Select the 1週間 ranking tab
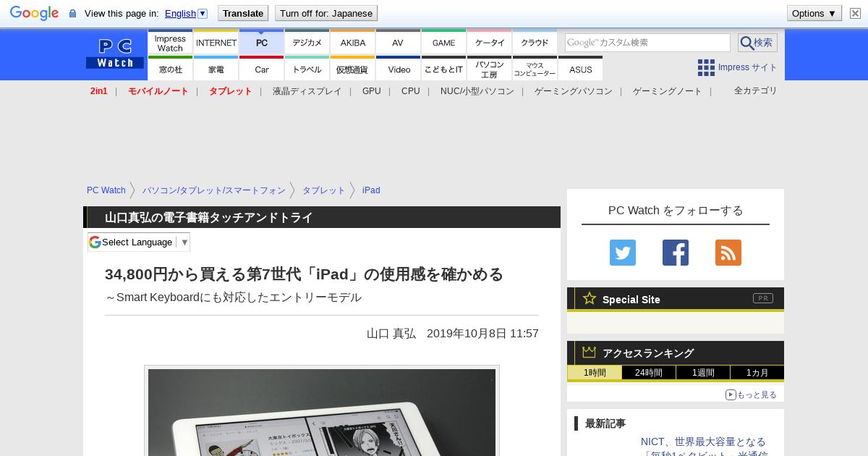This screenshot has height=456, width=868. coord(703,373)
